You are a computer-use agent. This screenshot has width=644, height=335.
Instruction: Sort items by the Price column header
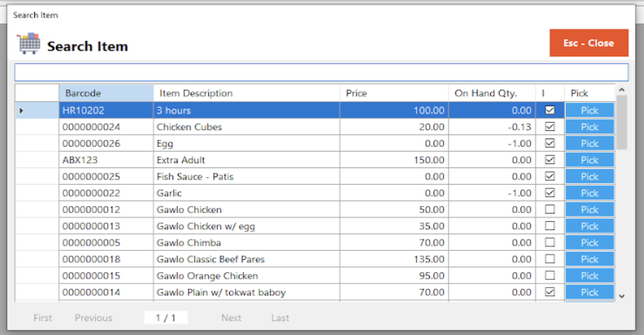(x=394, y=93)
